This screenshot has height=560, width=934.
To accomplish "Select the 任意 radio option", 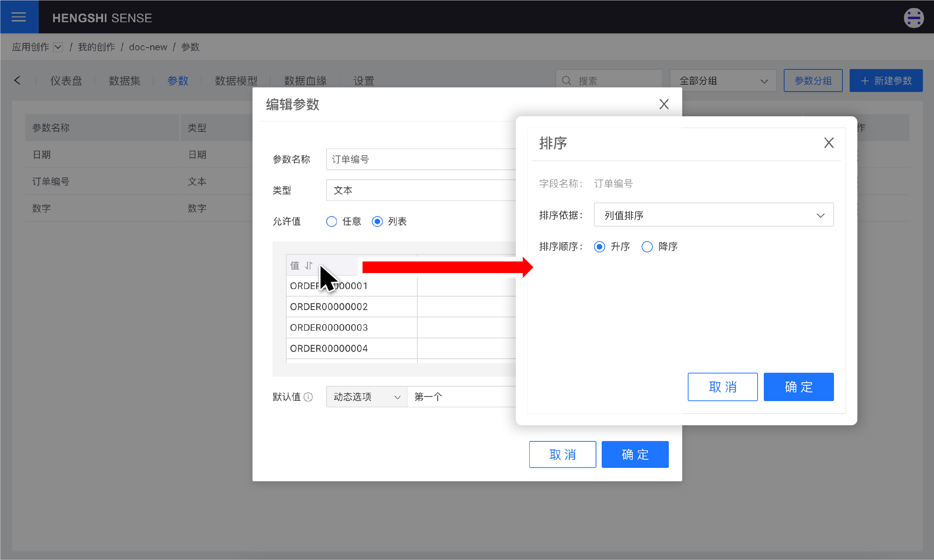I will pyautogui.click(x=331, y=221).
